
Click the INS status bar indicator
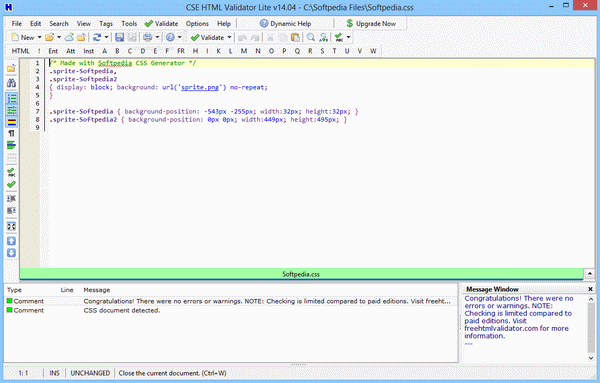click(x=54, y=373)
